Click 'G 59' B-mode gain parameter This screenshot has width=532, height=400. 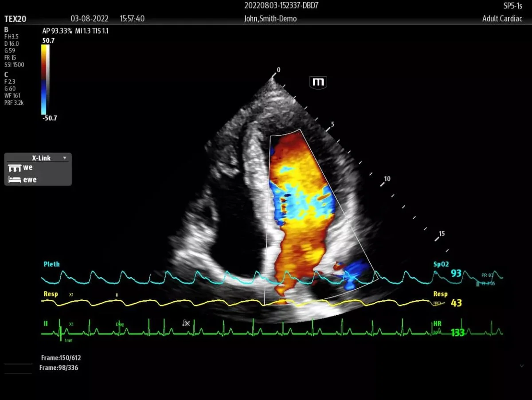pos(10,51)
